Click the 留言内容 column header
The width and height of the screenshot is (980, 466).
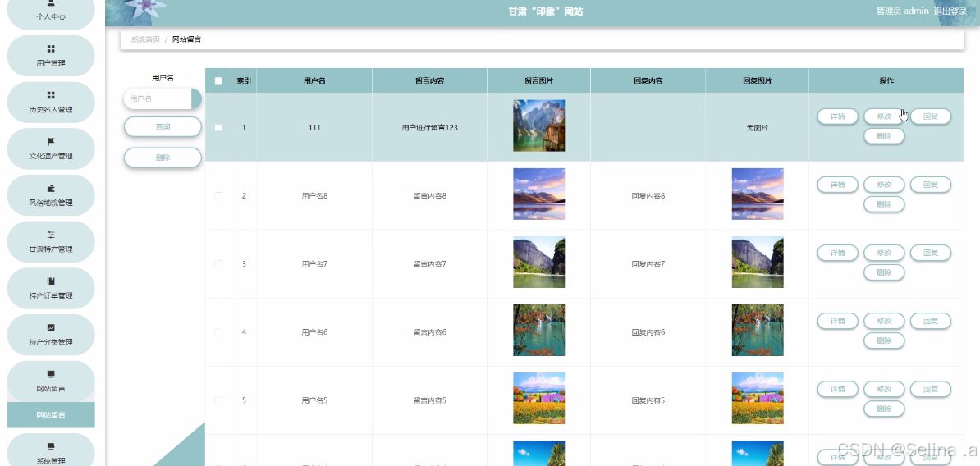click(429, 80)
